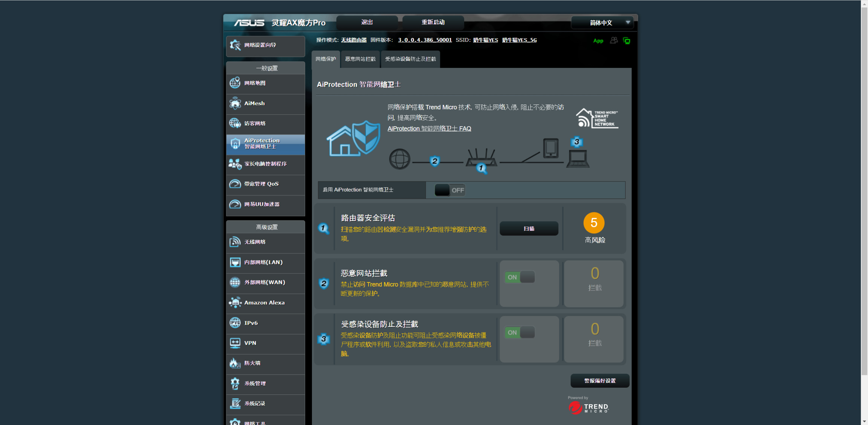Open the network map (网络地图) icon
The height and width of the screenshot is (425, 868).
click(x=235, y=83)
